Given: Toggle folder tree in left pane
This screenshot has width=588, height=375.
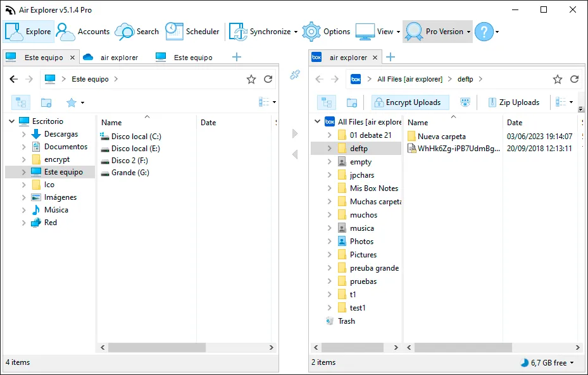Looking at the screenshot, I should click(x=21, y=102).
